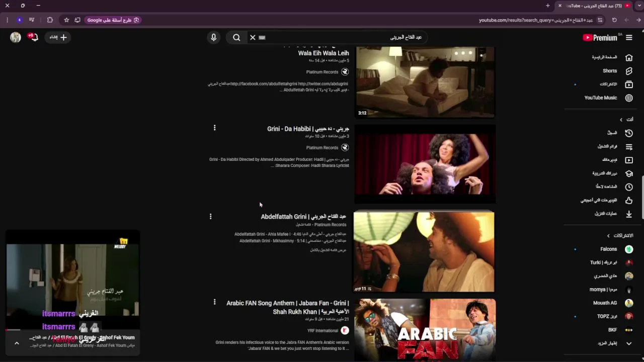Click the 11-video playlist thumbnail

[x=424, y=252]
